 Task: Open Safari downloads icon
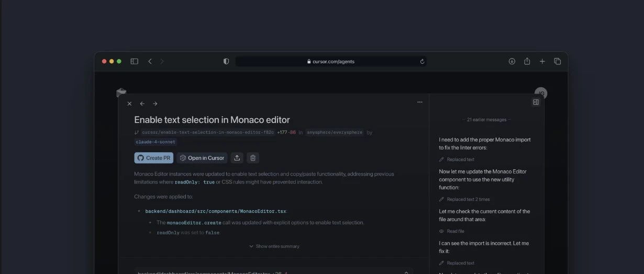[x=512, y=61]
